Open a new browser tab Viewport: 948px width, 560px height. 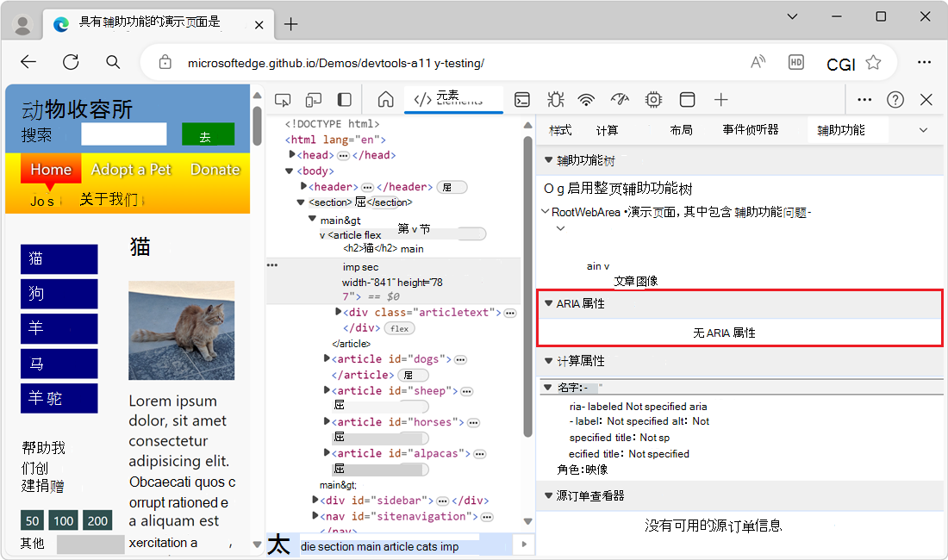[290, 24]
